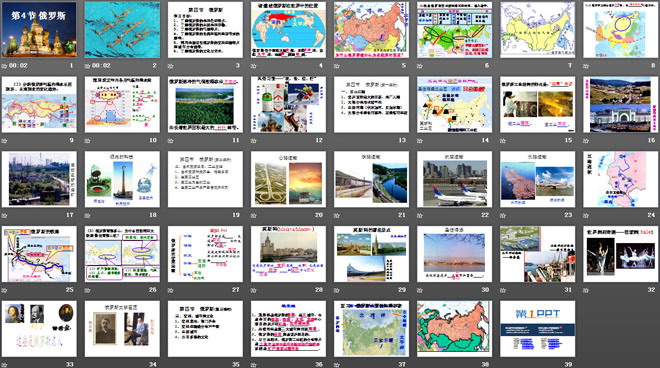Click the animation star icon under slide 1

[x=5, y=66]
